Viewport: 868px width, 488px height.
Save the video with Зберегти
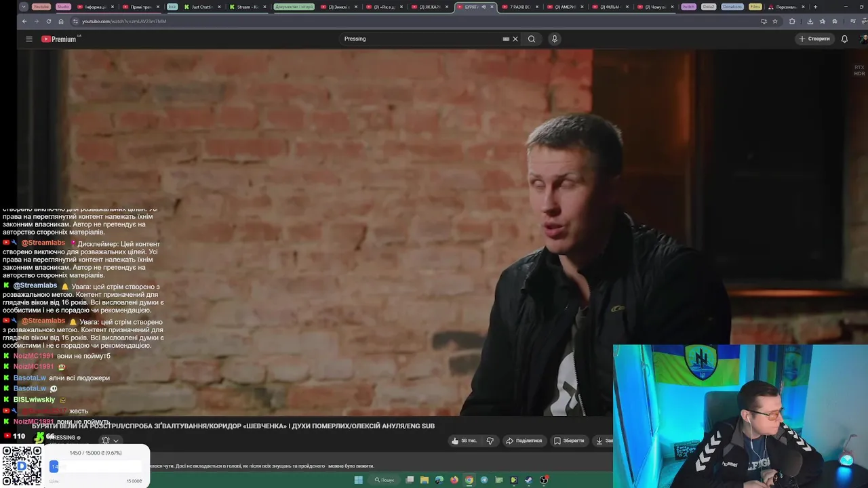coord(568,441)
